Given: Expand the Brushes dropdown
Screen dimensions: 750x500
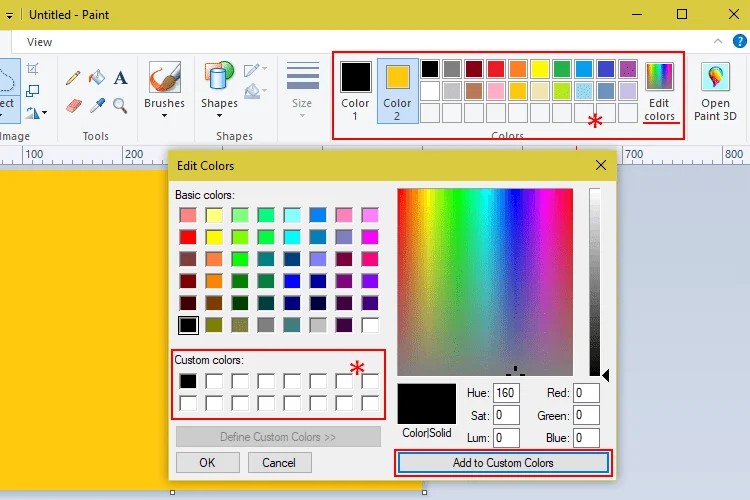Looking at the screenshot, I should pos(164,115).
